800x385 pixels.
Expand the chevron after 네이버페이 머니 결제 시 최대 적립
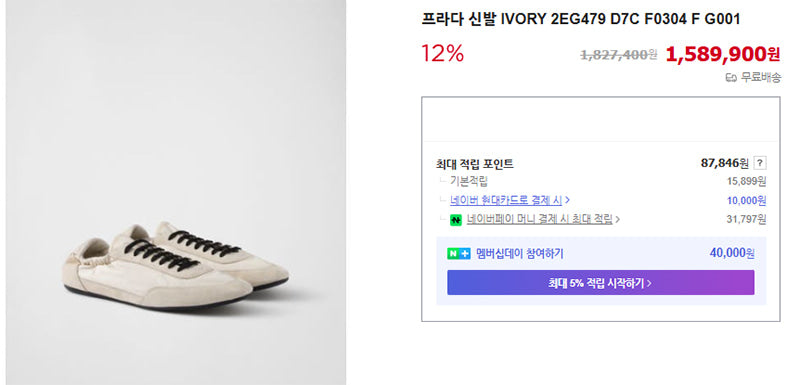coord(617,220)
